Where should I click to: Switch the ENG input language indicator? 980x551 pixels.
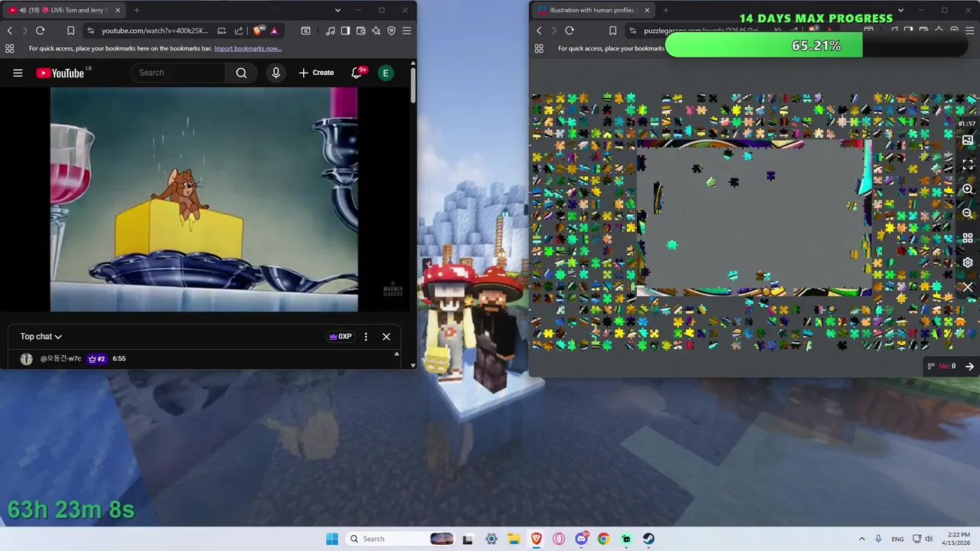point(897,539)
